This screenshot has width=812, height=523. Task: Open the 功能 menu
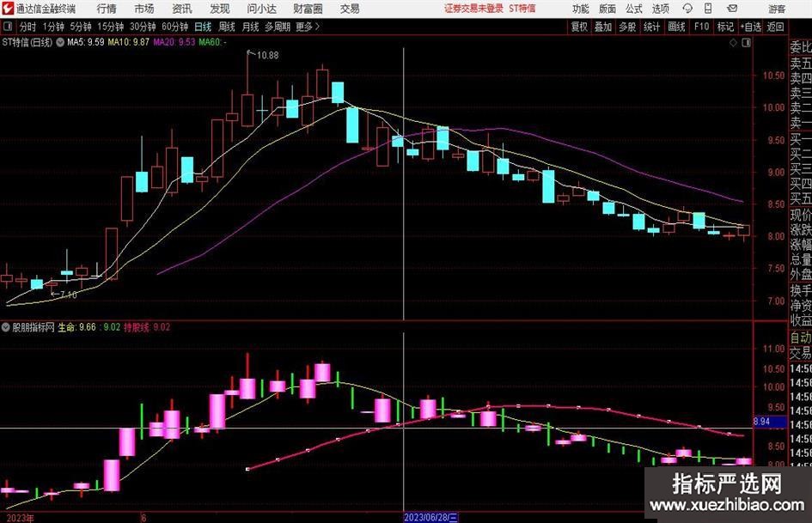coord(581,9)
